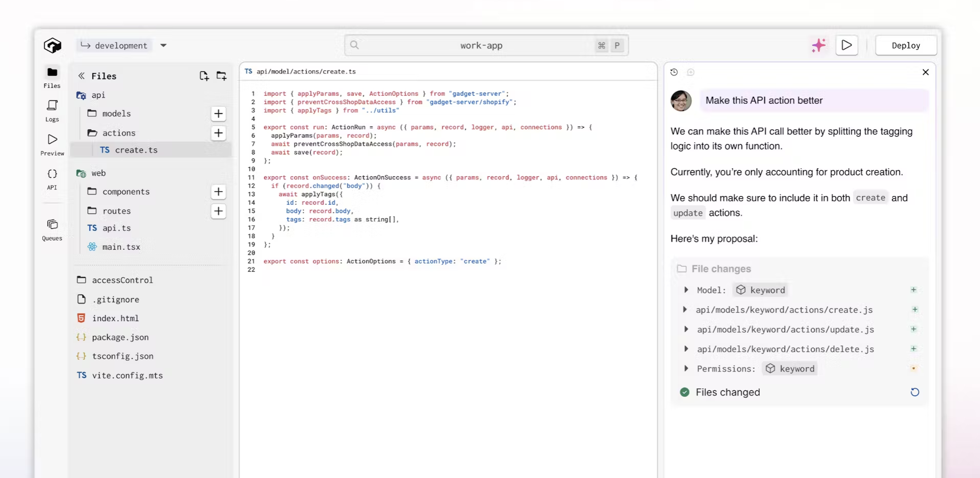
Task: Click the new folder icon
Action: 221,76
